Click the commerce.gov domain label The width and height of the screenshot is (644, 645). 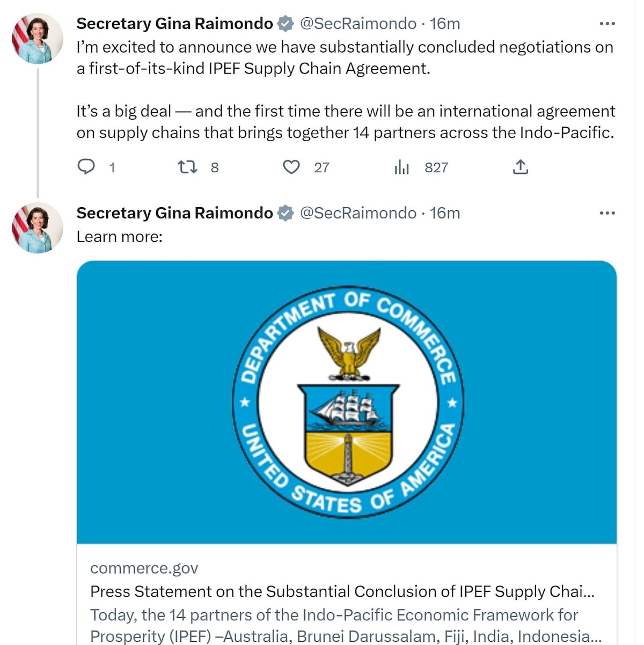pos(144,568)
